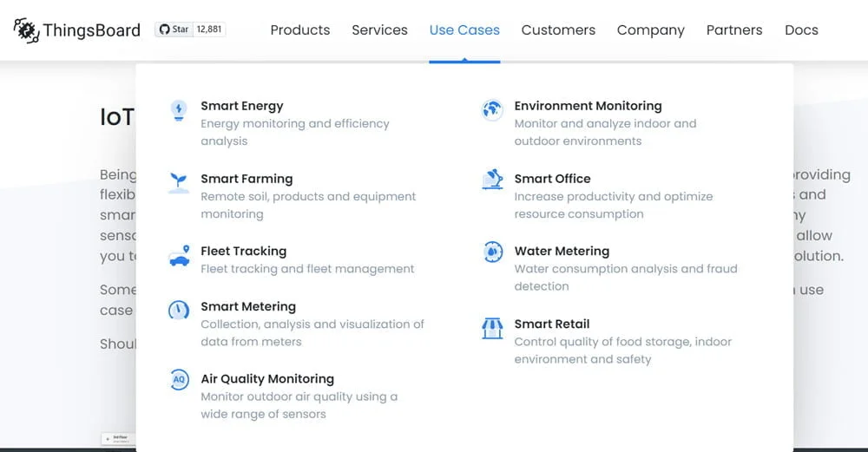This screenshot has width=868, height=452.
Task: Open the Smart Retail use case
Action: pos(552,324)
